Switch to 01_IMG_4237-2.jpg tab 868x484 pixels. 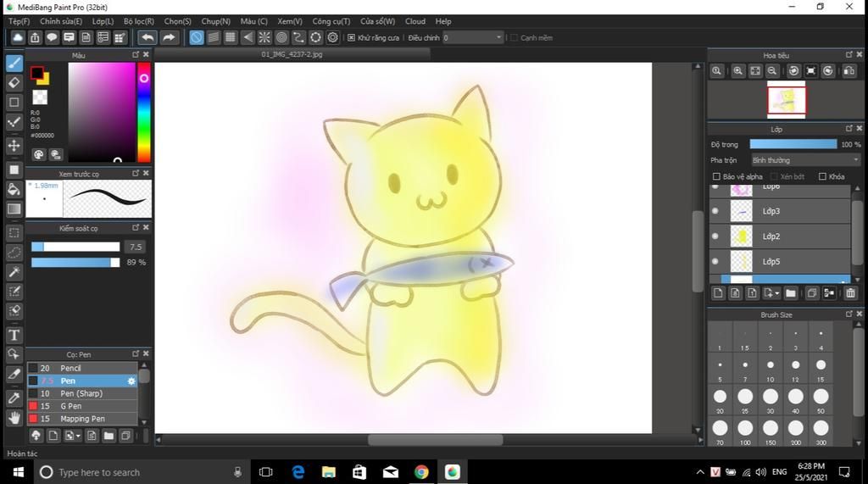[x=292, y=54]
